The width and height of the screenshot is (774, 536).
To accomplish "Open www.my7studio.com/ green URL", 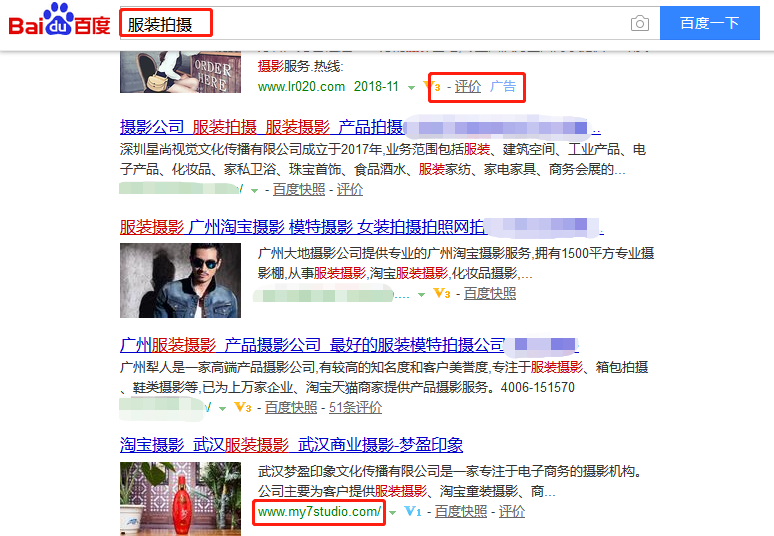I will pyautogui.click(x=319, y=512).
